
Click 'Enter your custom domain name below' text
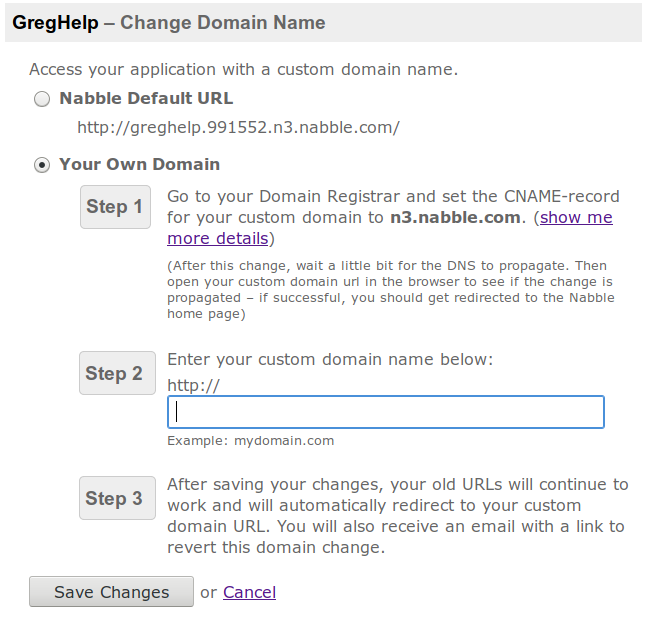(330, 359)
